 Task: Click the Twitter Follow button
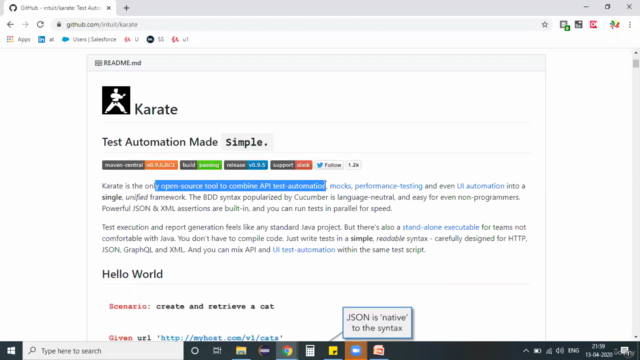point(329,165)
